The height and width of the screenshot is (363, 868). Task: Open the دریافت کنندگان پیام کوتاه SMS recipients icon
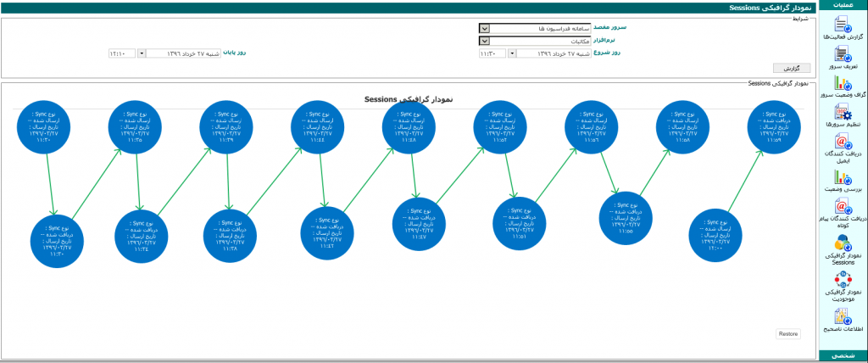[844, 207]
